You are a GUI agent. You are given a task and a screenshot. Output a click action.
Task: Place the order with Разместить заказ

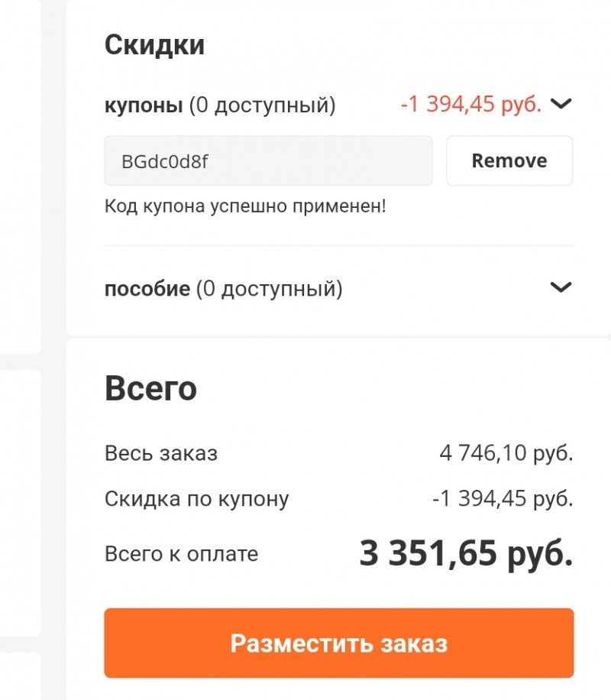[x=339, y=643]
